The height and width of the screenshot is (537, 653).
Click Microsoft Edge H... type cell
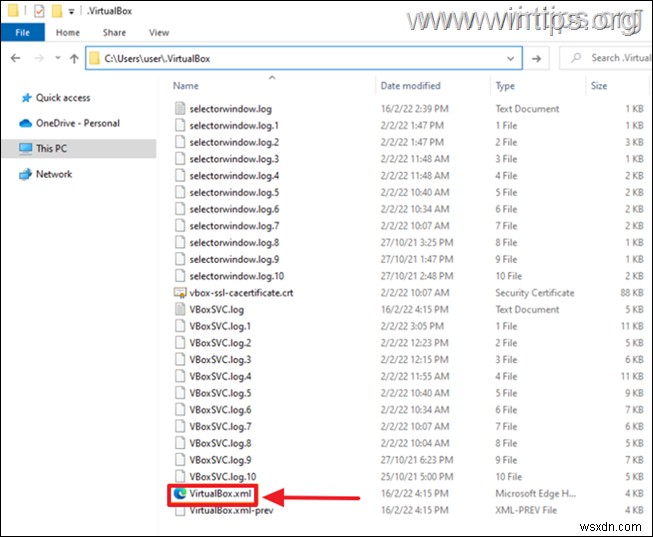(536, 494)
